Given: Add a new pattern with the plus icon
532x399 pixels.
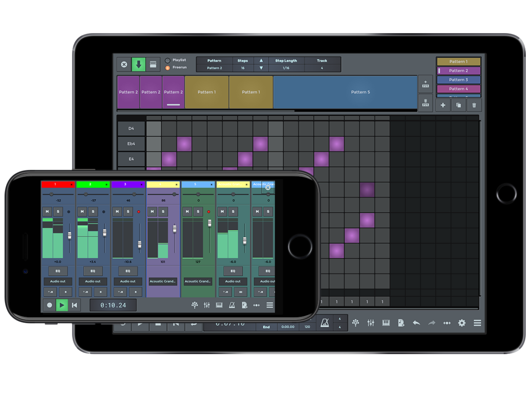Looking at the screenshot, I should 443,106.
